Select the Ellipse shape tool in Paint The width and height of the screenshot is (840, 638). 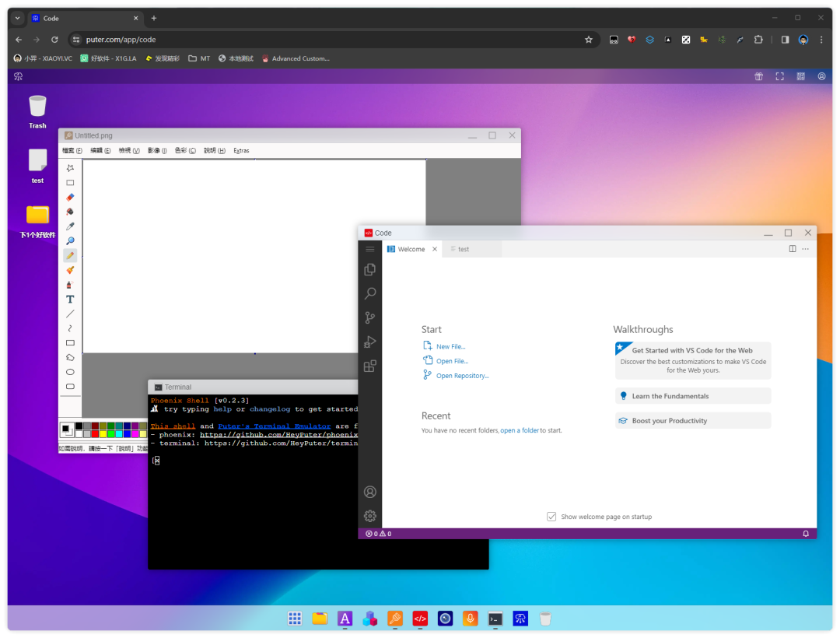[70, 372]
